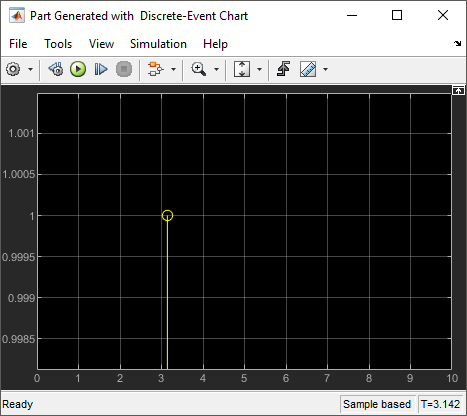Click the Stop simulation button
This screenshot has width=467, height=416.
124,69
